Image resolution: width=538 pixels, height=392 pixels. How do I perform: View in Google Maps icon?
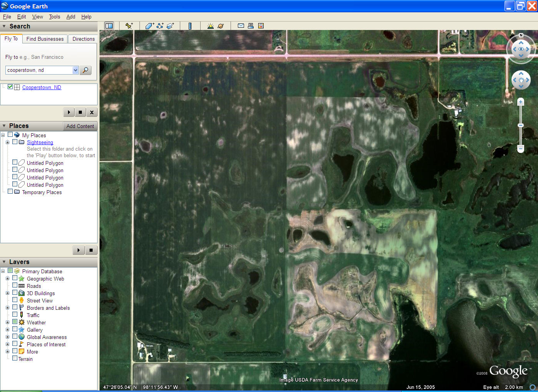point(261,26)
